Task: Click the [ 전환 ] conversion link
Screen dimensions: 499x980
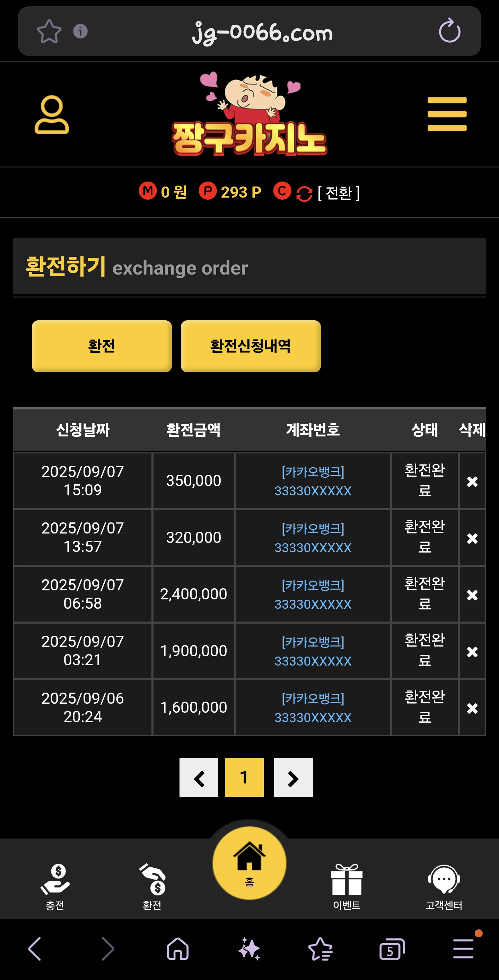Action: [339, 193]
